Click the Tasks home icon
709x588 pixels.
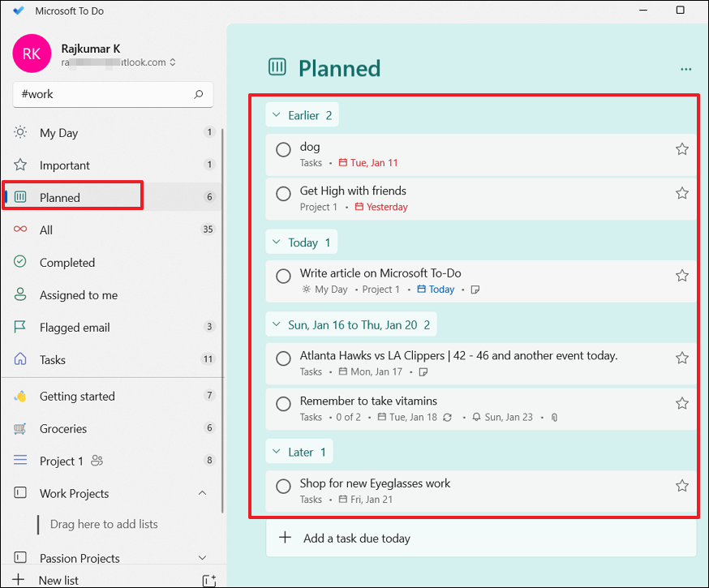20,358
